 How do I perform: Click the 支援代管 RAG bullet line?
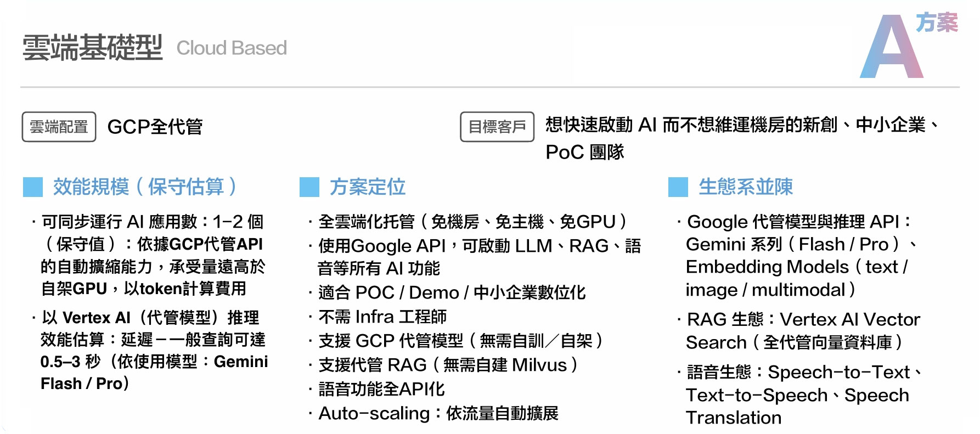447,365
